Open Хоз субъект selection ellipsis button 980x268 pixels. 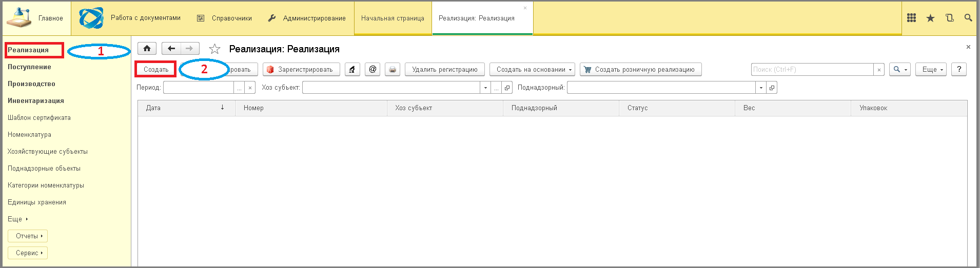[x=496, y=88]
